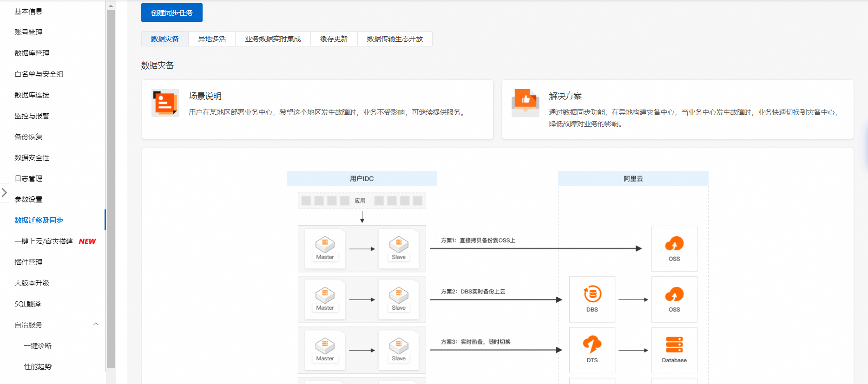Open 数据库连接 sidebar item
The image size is (868, 384).
pos(32,95)
